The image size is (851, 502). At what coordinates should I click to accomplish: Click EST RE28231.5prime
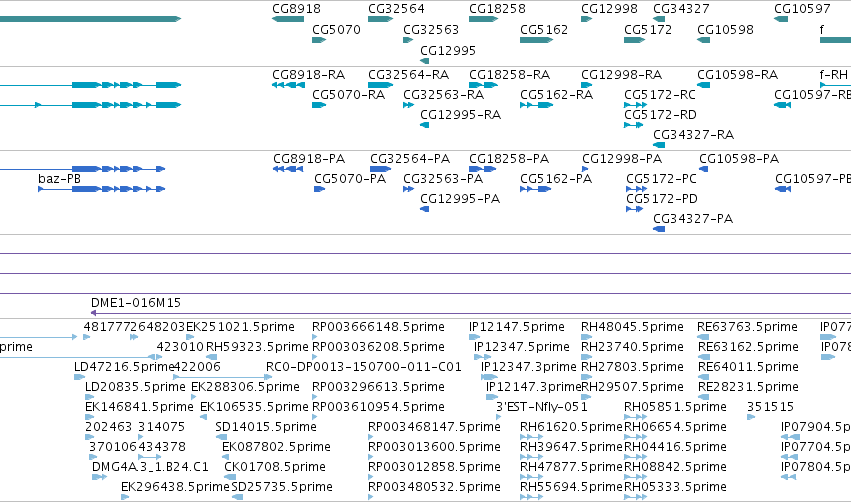pos(748,387)
